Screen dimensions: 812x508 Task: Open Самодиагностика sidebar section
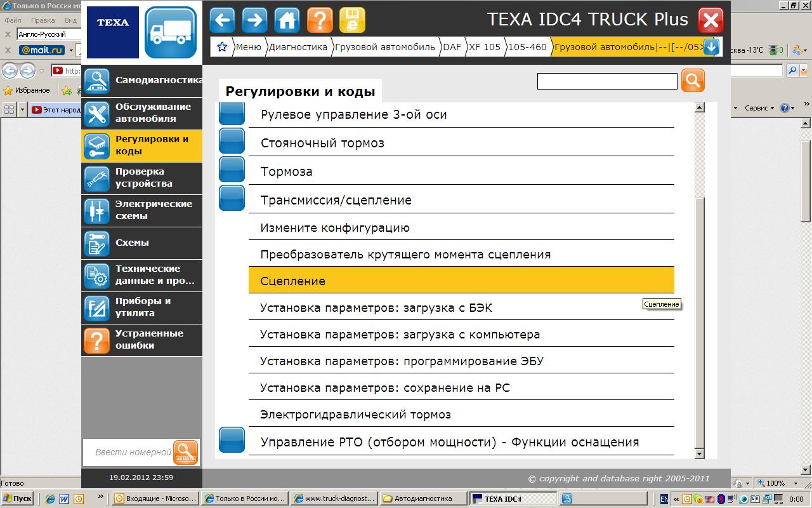[x=141, y=81]
